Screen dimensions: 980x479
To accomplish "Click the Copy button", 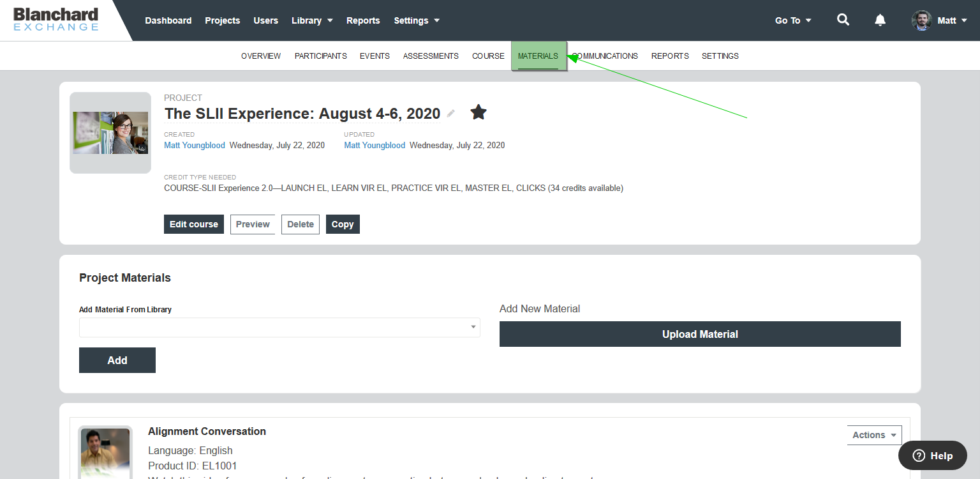I will [343, 224].
